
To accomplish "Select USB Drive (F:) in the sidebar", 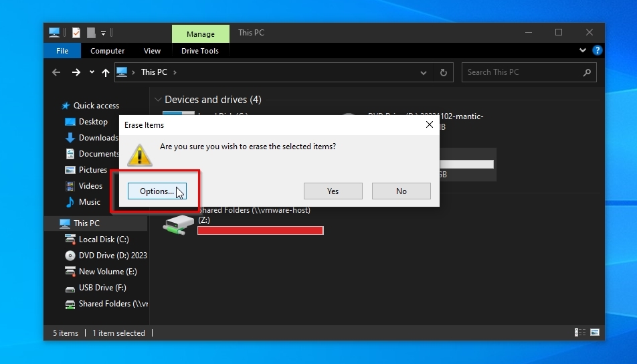I will coord(102,288).
